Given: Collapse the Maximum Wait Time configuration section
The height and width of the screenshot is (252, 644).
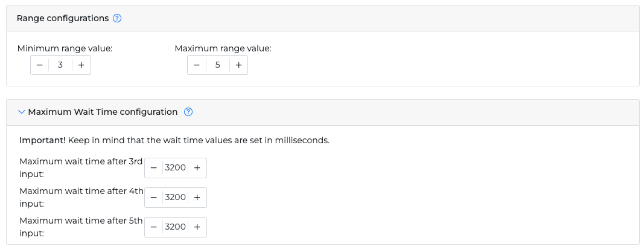Looking at the screenshot, I should 22,112.
